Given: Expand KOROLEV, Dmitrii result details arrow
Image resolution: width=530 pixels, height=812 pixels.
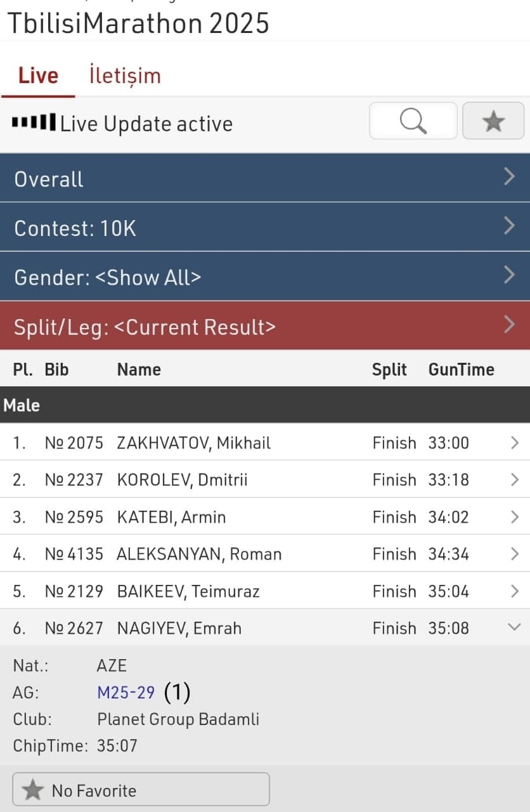Looking at the screenshot, I should [514, 480].
